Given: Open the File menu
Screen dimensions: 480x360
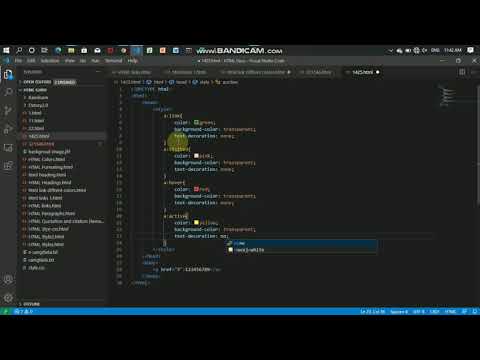Looking at the screenshot, I should pyautogui.click(x=18, y=61).
